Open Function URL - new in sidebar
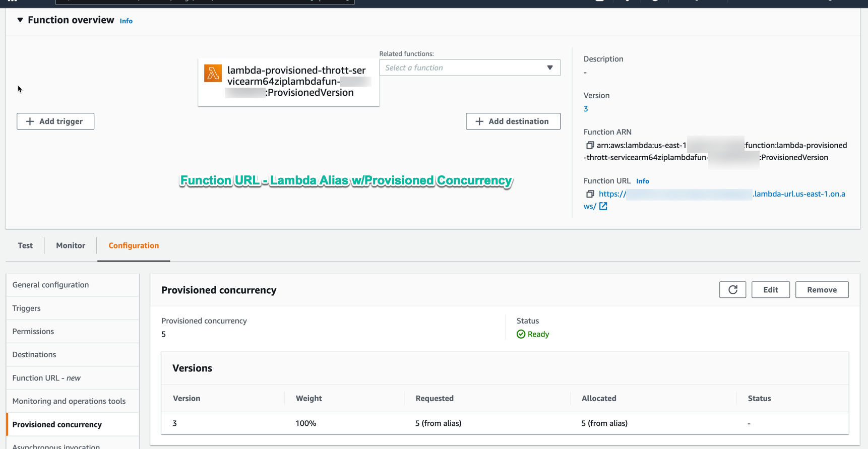The height and width of the screenshot is (449, 868). point(73,378)
